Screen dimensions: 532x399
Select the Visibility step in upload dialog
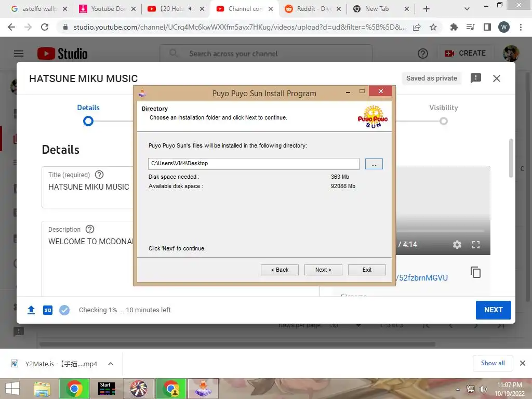coord(444,115)
